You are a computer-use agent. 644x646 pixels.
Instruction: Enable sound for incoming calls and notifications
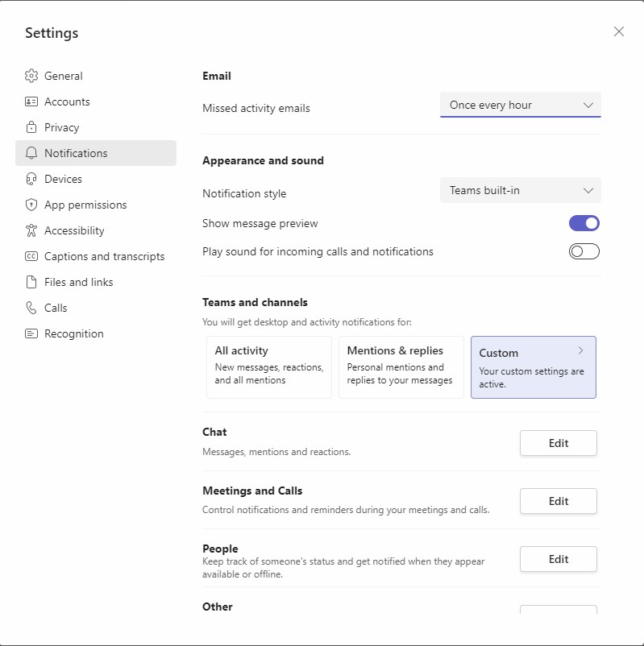584,251
